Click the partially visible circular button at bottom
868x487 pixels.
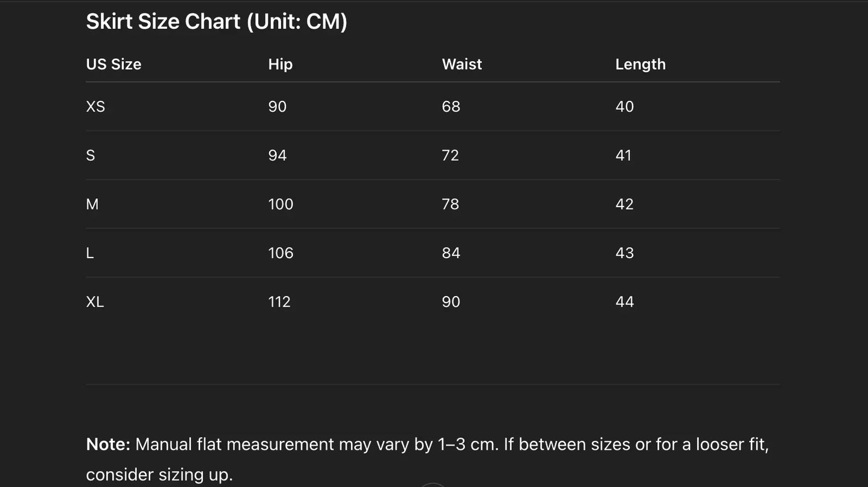(432, 485)
